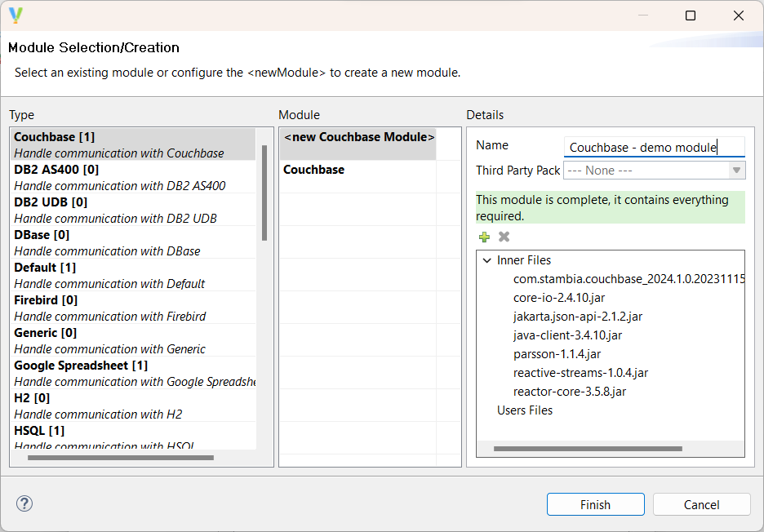Click the Finish button

tap(595, 503)
